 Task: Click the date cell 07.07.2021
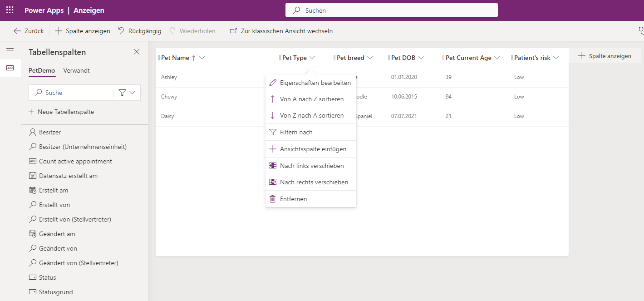pos(404,116)
